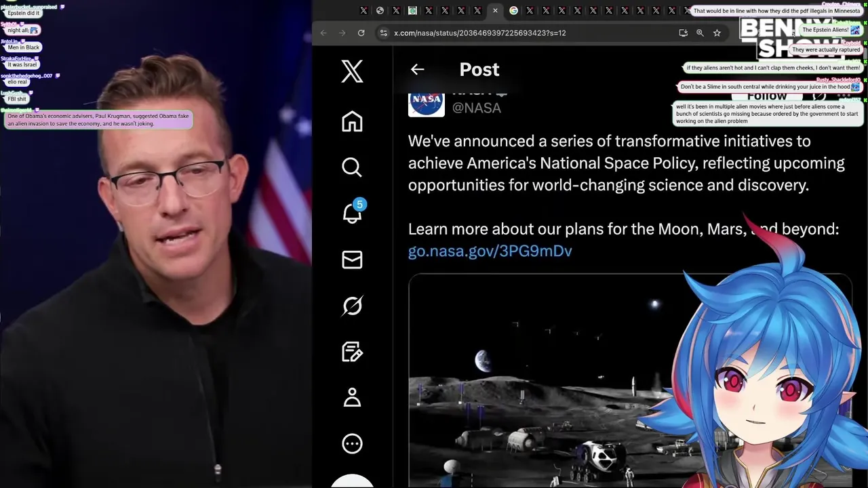Click the browser back arrow
868x488 pixels.
(x=323, y=33)
